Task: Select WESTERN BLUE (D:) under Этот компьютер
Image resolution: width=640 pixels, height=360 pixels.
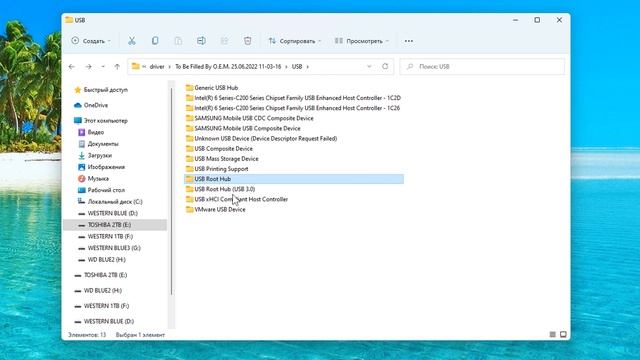Action: pos(112,213)
